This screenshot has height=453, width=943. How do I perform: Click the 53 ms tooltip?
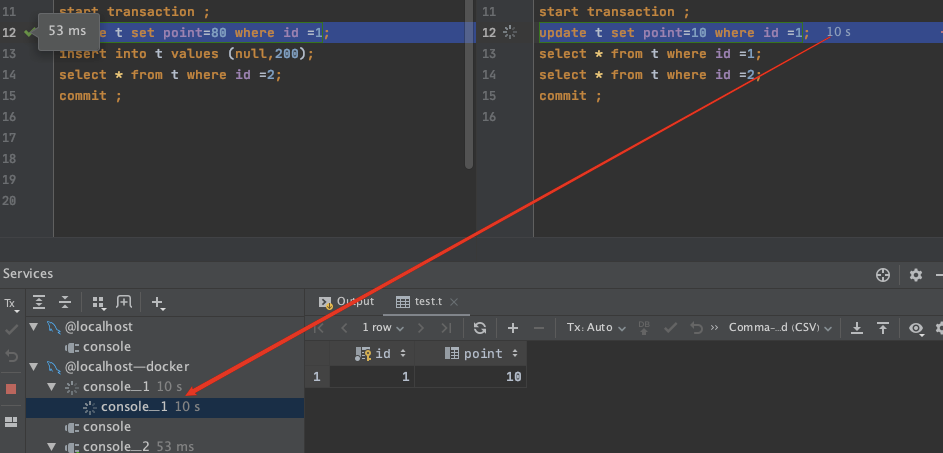point(68,31)
